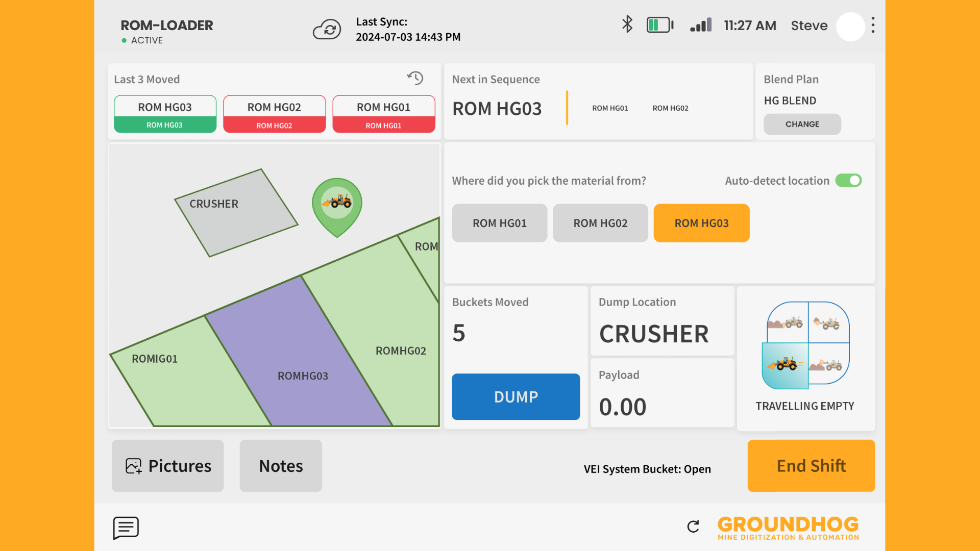
Task: Click End Shift to finish the session
Action: coord(812,466)
